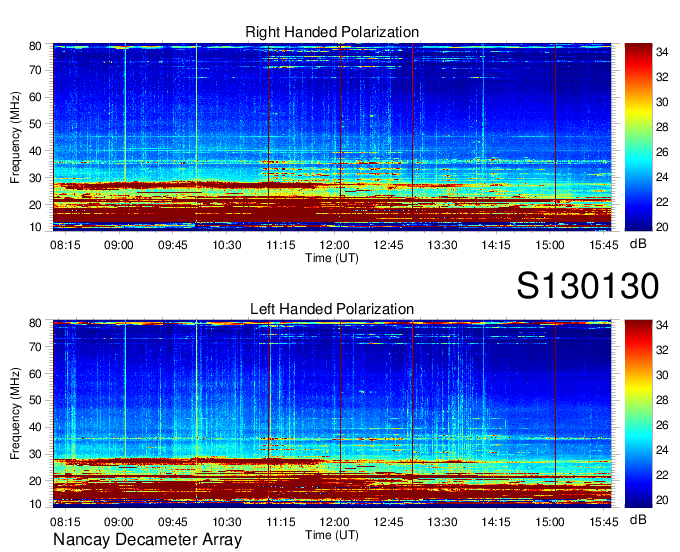Click the "13:30" time tick on the Right Handed plot

click(x=442, y=245)
